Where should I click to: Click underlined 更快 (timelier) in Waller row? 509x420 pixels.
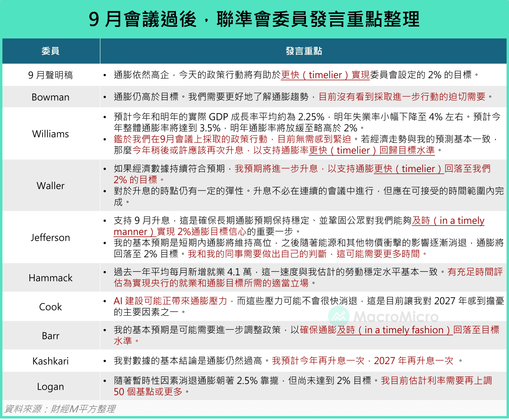[409, 169]
